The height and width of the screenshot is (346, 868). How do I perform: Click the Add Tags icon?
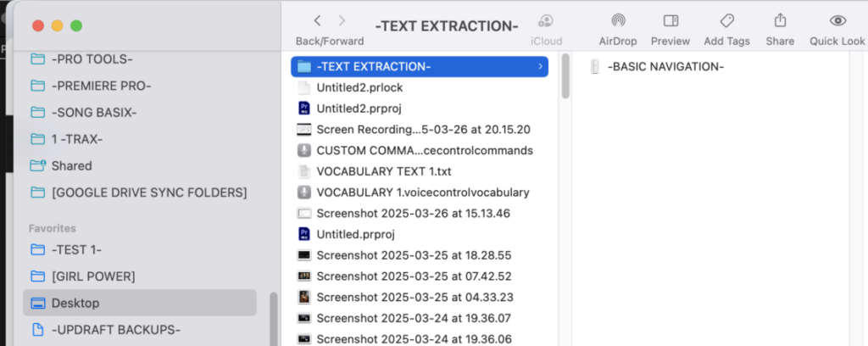[x=726, y=21]
